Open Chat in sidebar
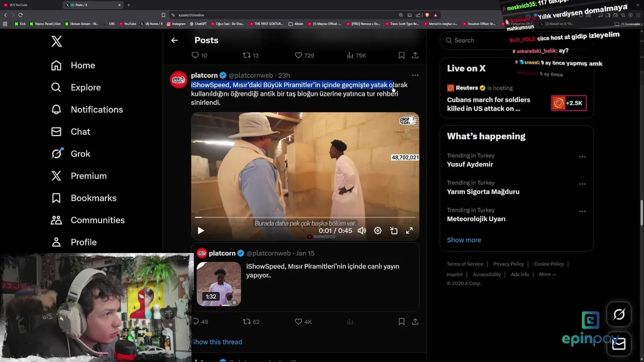The width and height of the screenshot is (644, 362). (x=70, y=132)
